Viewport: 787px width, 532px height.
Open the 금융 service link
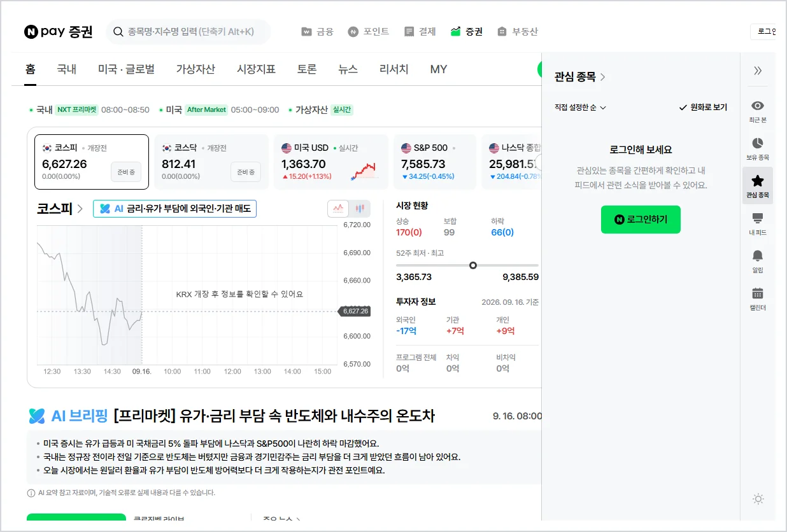point(317,31)
